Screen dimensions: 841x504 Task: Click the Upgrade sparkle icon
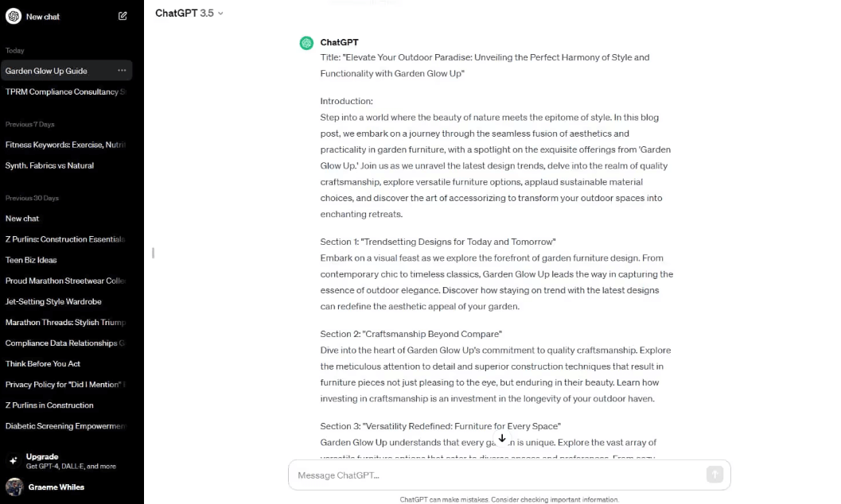click(x=14, y=459)
